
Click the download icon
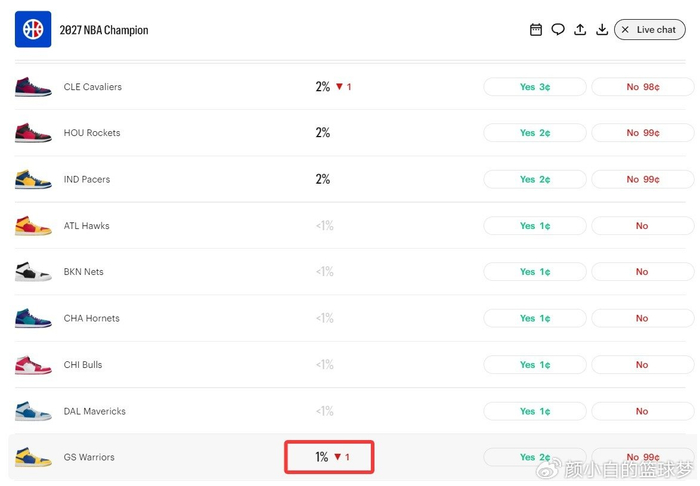(602, 30)
